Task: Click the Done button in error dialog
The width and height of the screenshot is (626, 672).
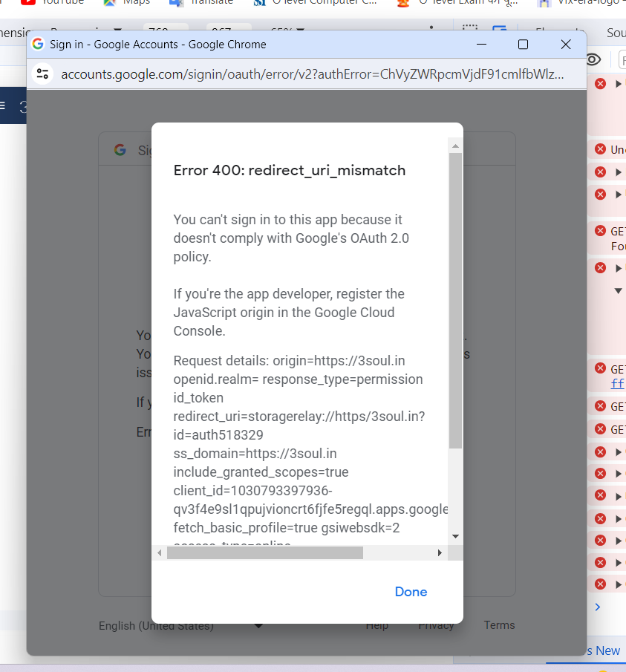Action: pyautogui.click(x=411, y=592)
